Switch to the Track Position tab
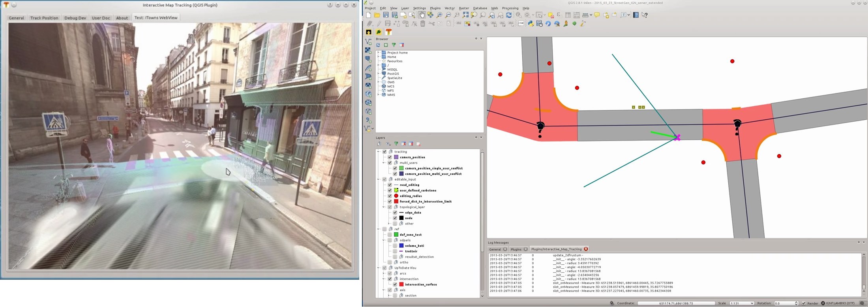Viewport: 868px width, 307px height. (x=44, y=18)
